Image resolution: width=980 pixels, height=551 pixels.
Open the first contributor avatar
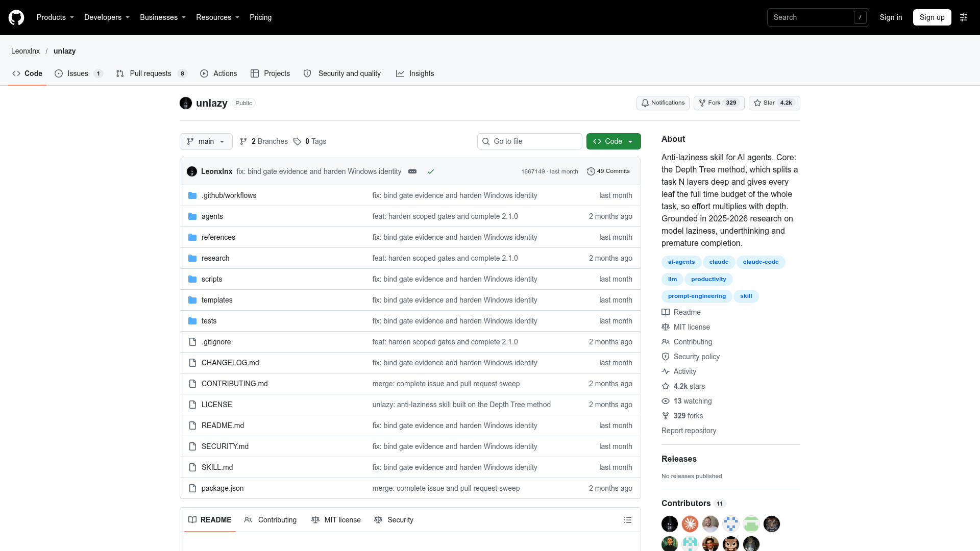point(670,524)
